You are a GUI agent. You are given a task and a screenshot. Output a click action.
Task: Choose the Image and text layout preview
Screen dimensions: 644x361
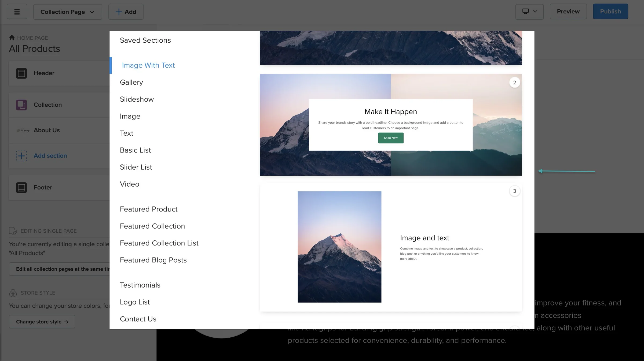click(x=391, y=247)
